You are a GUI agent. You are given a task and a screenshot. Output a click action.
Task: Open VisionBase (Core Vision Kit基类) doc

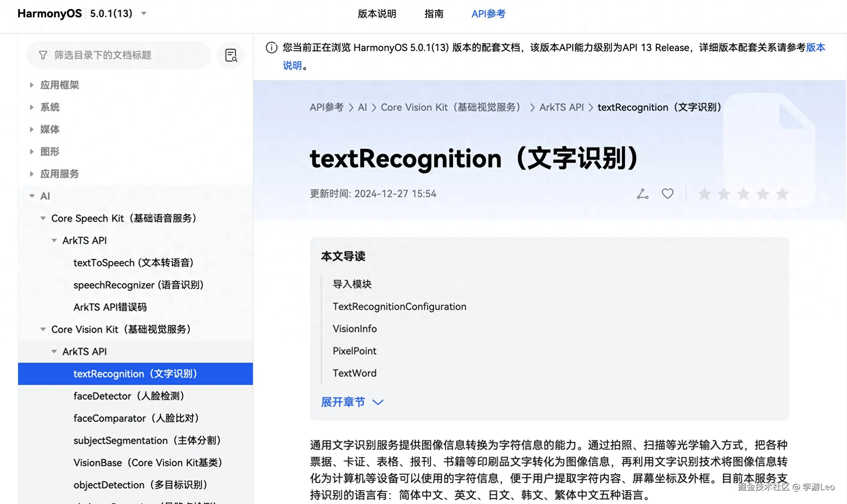pos(148,463)
